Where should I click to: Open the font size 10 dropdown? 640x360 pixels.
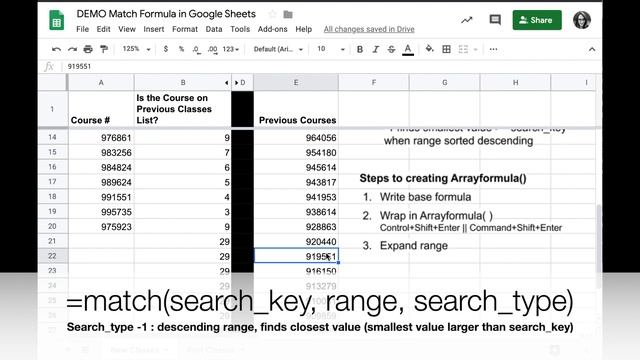331,49
